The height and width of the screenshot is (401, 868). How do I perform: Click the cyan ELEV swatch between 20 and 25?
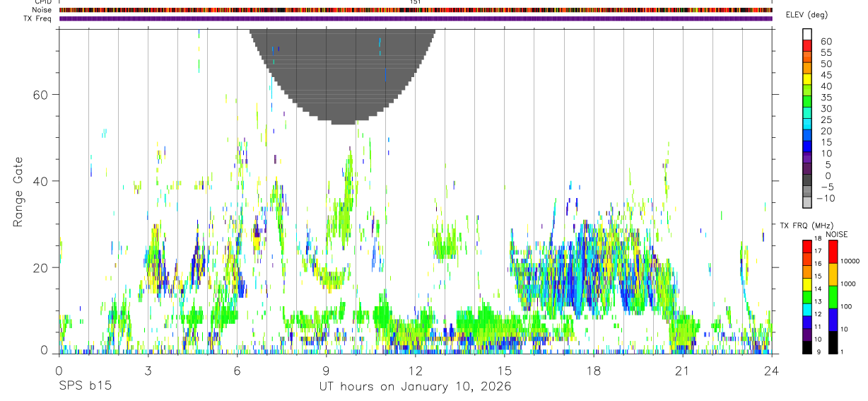tap(807, 124)
